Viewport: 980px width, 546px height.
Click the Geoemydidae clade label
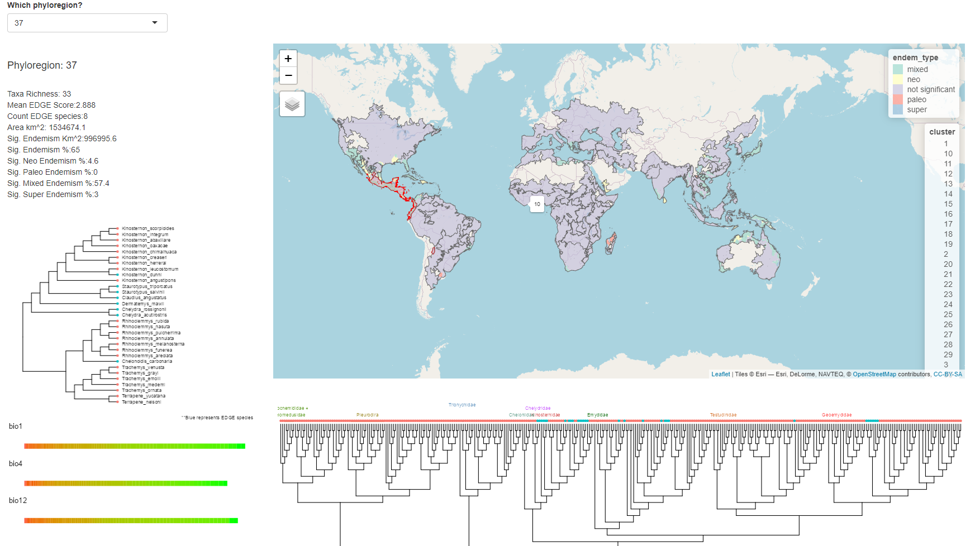[x=837, y=415]
